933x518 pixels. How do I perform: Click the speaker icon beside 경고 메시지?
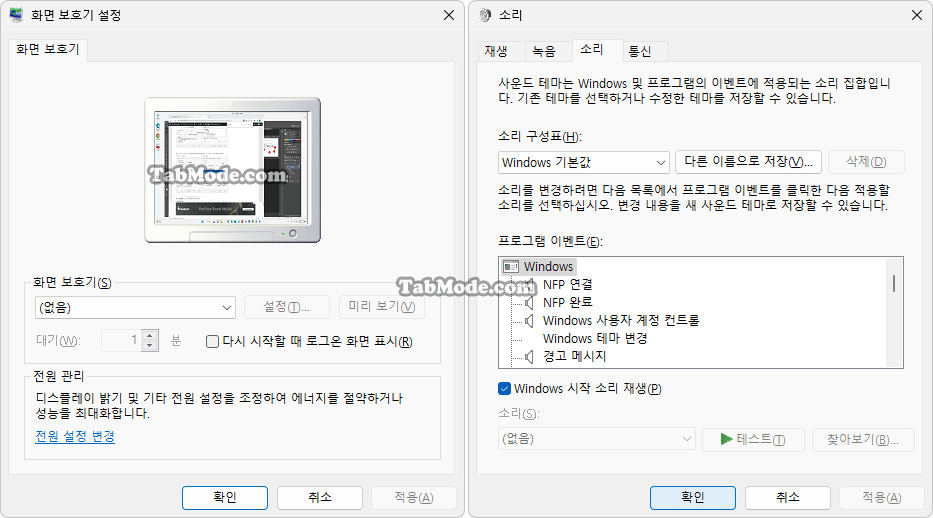tap(529, 356)
